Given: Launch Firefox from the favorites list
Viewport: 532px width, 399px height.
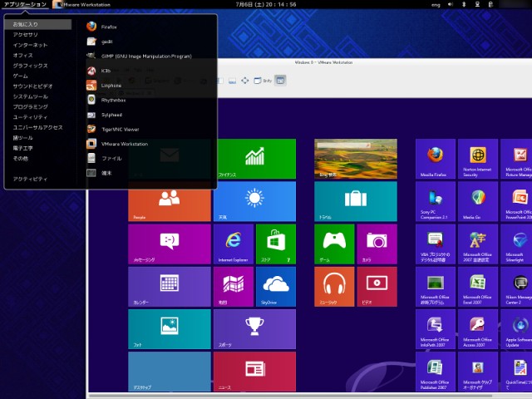Looking at the screenshot, I should (101, 27).
